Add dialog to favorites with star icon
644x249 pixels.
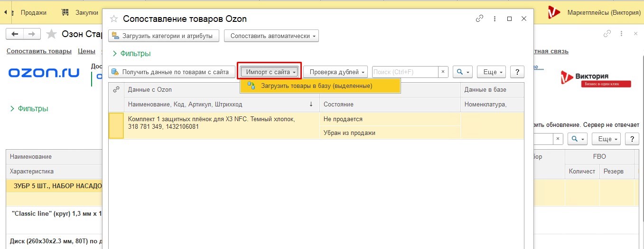(113, 19)
